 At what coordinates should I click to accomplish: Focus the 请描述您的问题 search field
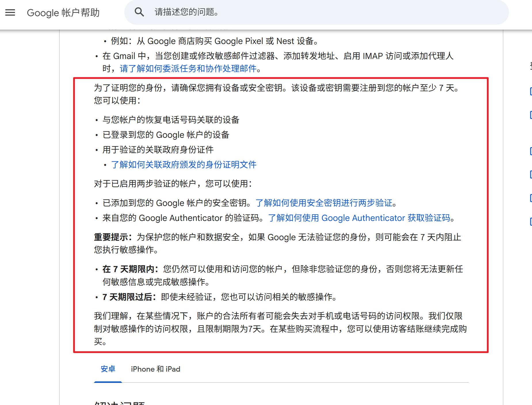(316, 12)
